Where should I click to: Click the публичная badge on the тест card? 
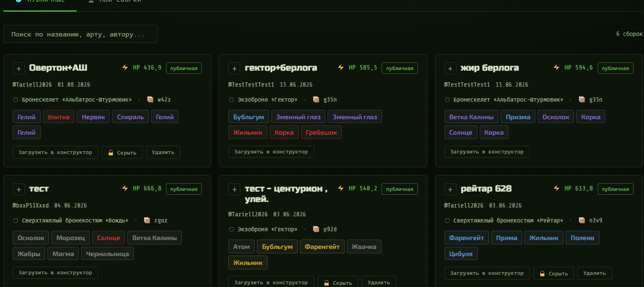(x=184, y=189)
